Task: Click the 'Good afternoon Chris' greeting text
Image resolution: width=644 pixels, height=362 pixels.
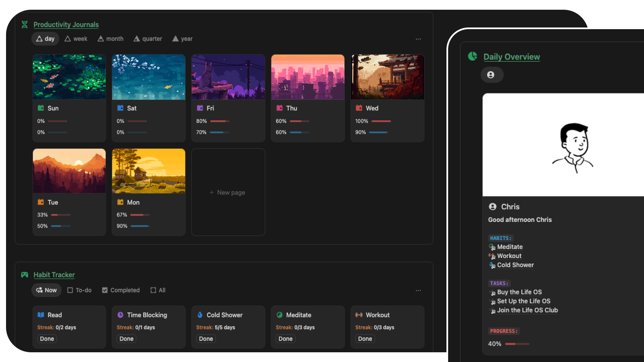Action: (x=520, y=220)
